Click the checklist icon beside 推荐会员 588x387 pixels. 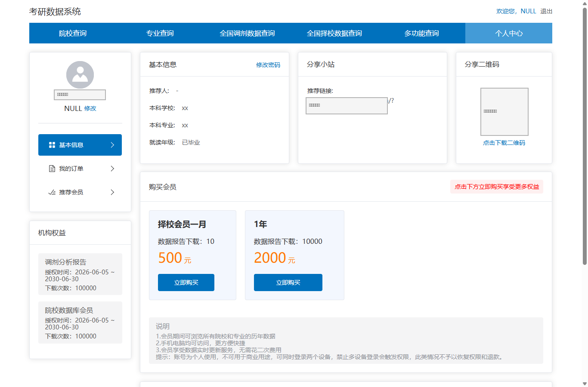52,192
